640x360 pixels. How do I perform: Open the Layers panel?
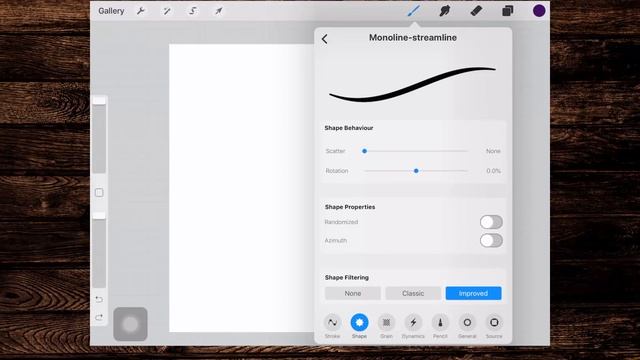point(507,11)
